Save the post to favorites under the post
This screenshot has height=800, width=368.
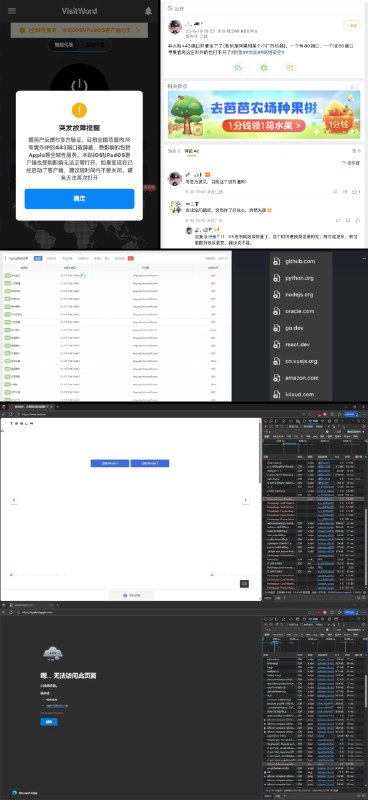[290, 67]
